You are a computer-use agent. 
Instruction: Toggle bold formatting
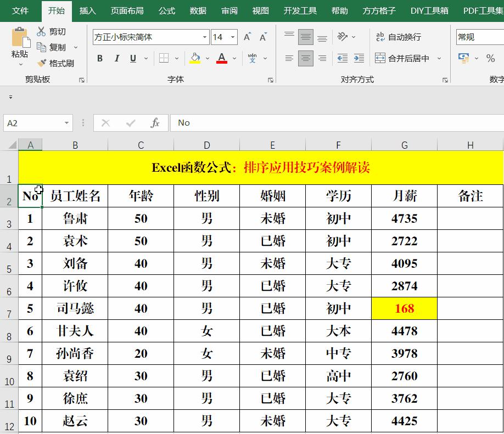(99, 58)
